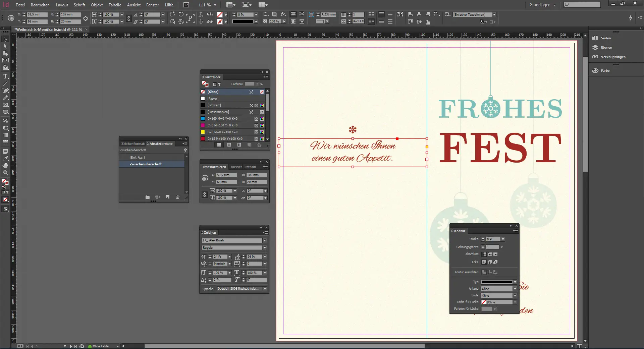Expand the Sprache language dropdown

coord(265,289)
